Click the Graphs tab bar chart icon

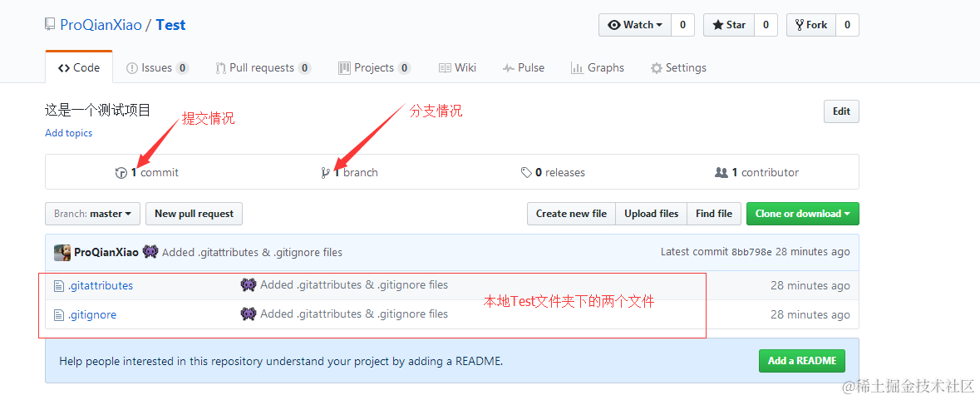coord(578,68)
